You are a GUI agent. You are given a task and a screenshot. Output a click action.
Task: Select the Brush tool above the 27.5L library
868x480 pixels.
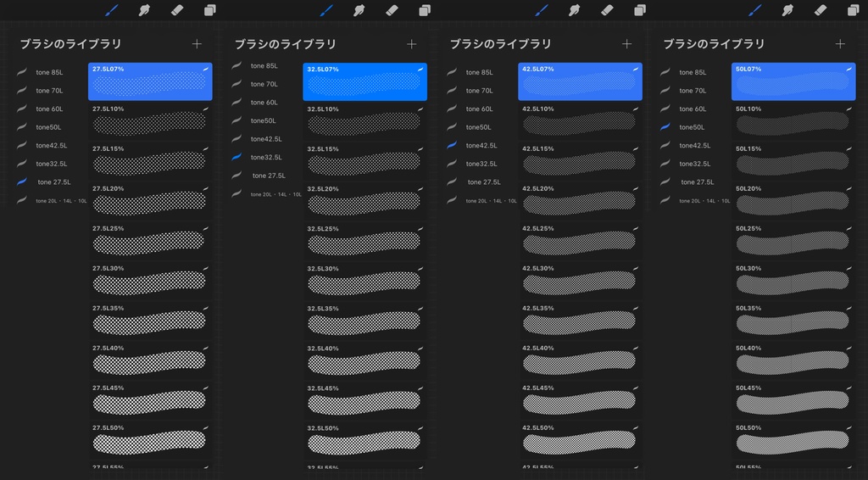tap(111, 10)
